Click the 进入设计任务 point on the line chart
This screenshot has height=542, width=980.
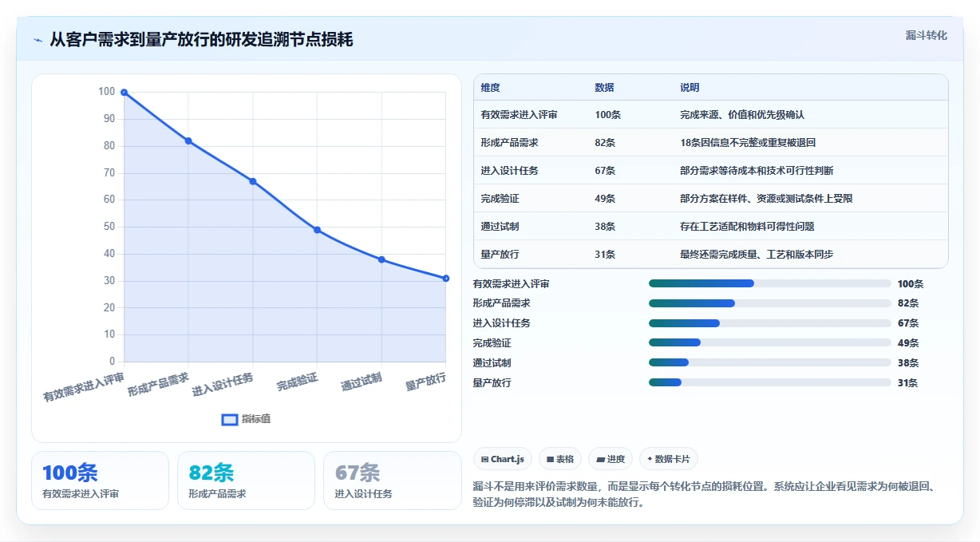(253, 181)
